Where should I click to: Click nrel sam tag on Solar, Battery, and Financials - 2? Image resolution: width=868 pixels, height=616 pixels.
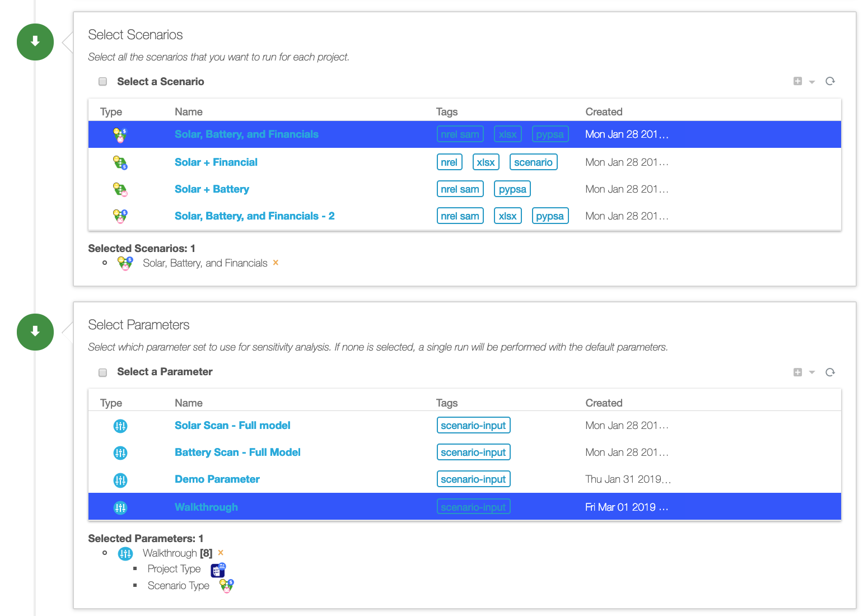[460, 216]
